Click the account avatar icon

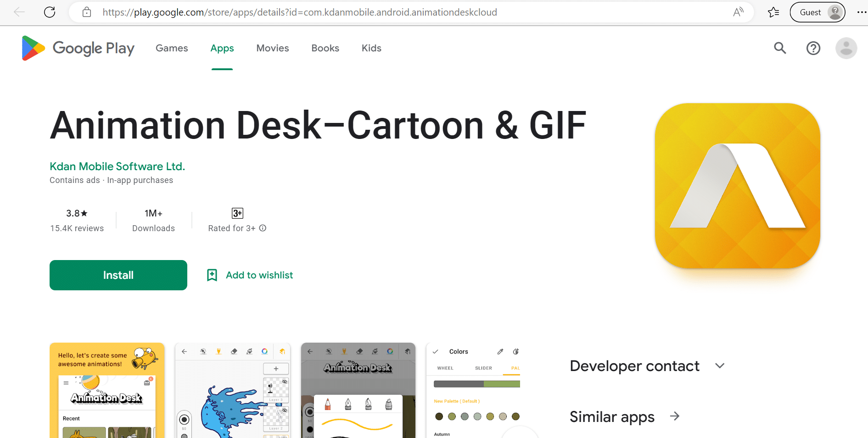pyautogui.click(x=846, y=48)
